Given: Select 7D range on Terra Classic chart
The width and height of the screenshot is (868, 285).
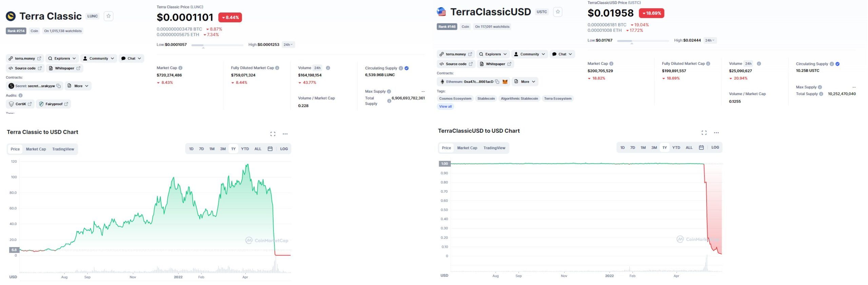Looking at the screenshot, I should click(201, 149).
